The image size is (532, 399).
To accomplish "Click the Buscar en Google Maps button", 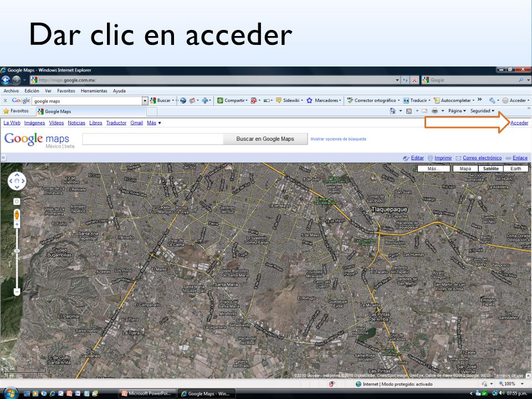I will (265, 139).
